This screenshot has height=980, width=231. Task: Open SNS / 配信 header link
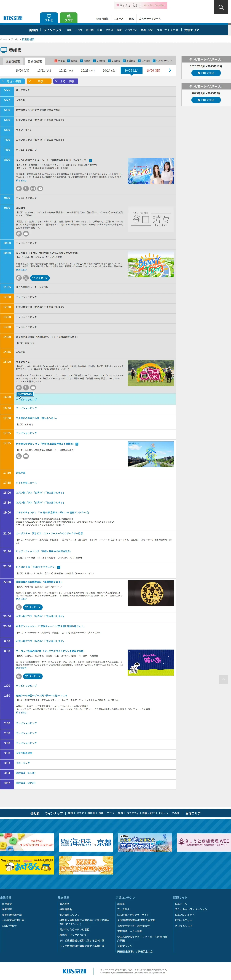(102, 19)
